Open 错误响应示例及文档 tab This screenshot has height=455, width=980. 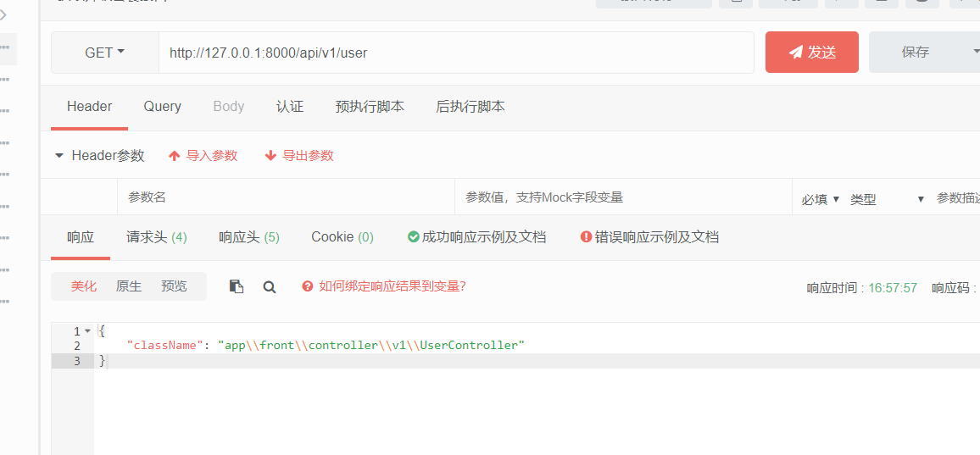tap(649, 237)
